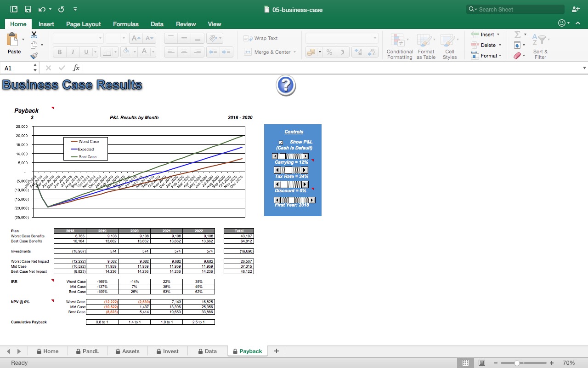The image size is (588, 368).
Task: Click the Search Sheet field
Action: coord(515,9)
